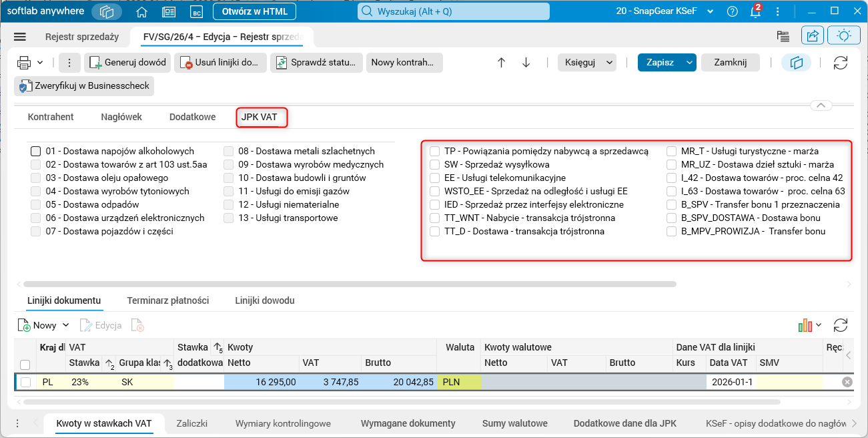Image resolution: width=868 pixels, height=438 pixels.
Task: Open the Nowy dropdown arrow
Action: coord(65,325)
